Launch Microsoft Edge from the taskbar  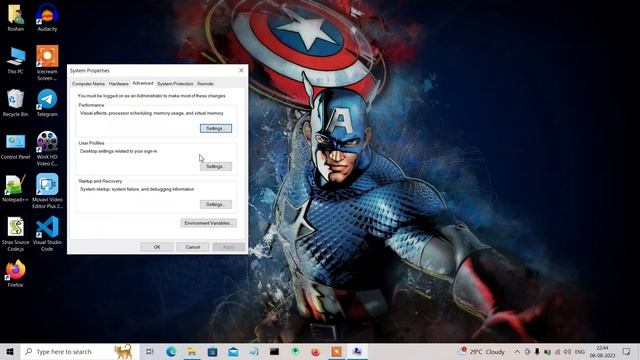point(171,351)
